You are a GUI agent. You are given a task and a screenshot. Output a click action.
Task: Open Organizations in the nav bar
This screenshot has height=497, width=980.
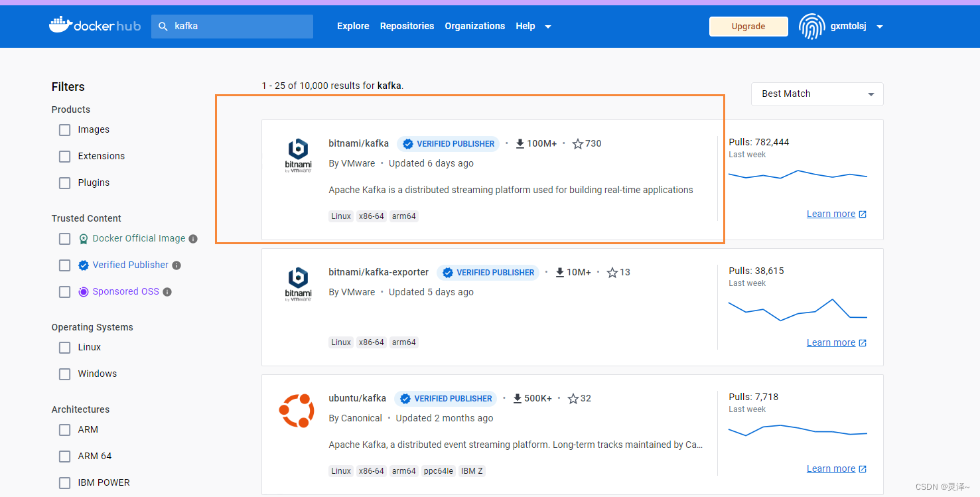475,27
